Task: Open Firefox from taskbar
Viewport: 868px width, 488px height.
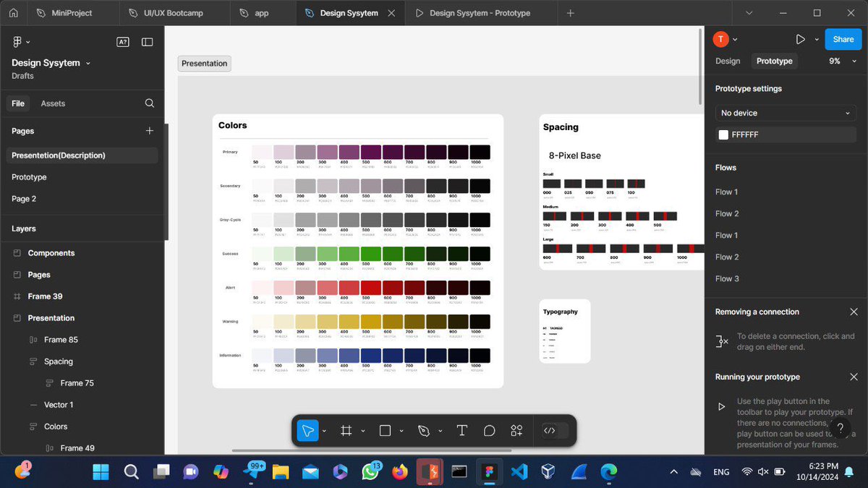Action: click(x=399, y=472)
